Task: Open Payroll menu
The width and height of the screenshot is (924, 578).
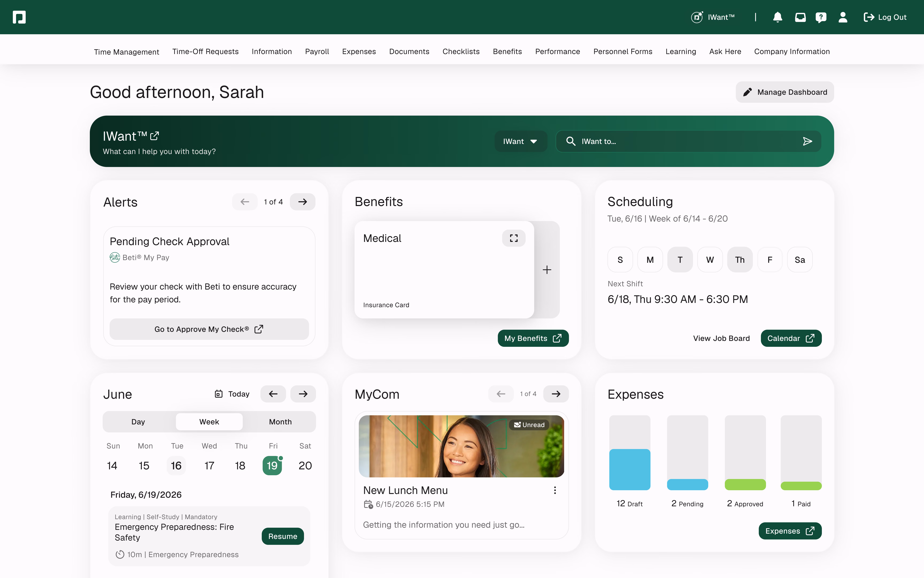Action: [x=317, y=52]
